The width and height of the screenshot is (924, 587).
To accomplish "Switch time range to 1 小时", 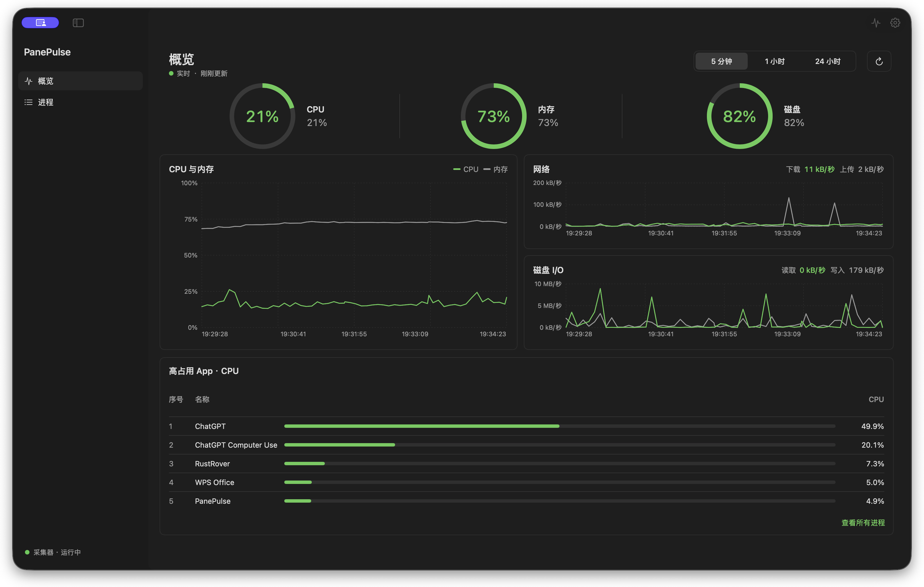I will (x=775, y=61).
